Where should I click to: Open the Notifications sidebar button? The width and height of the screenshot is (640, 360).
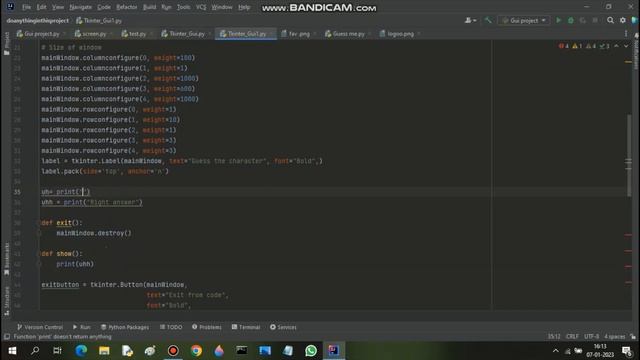coord(636,51)
